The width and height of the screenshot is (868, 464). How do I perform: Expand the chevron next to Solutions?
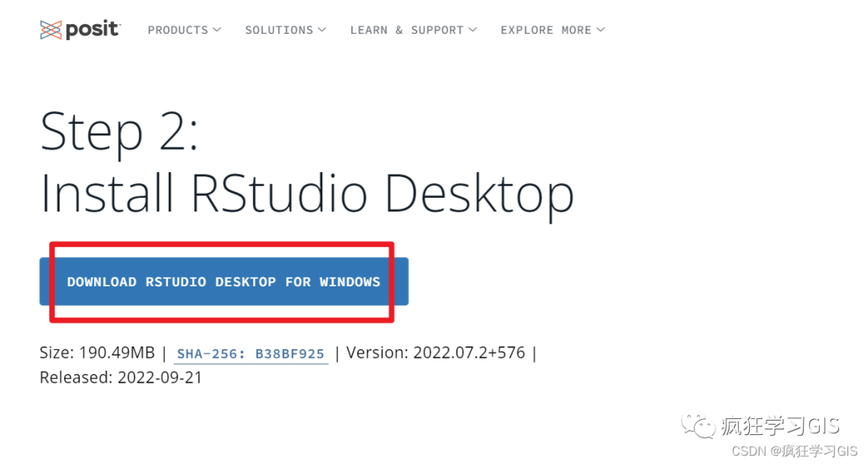321,30
